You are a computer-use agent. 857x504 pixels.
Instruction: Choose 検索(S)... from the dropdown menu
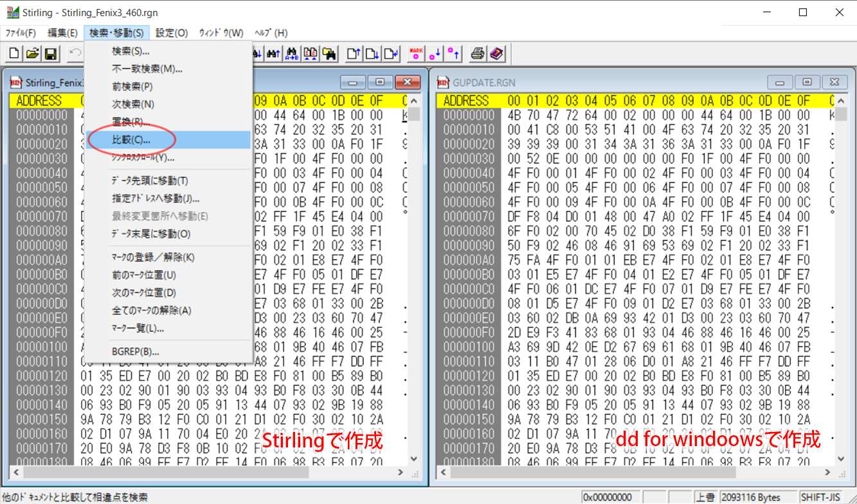pyautogui.click(x=168, y=51)
